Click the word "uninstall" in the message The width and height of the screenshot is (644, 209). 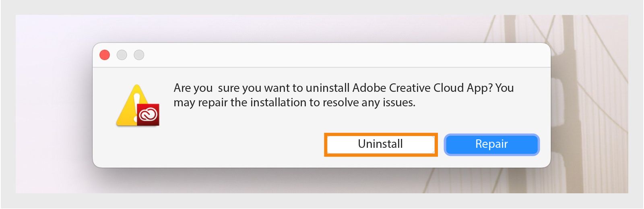[327, 88]
